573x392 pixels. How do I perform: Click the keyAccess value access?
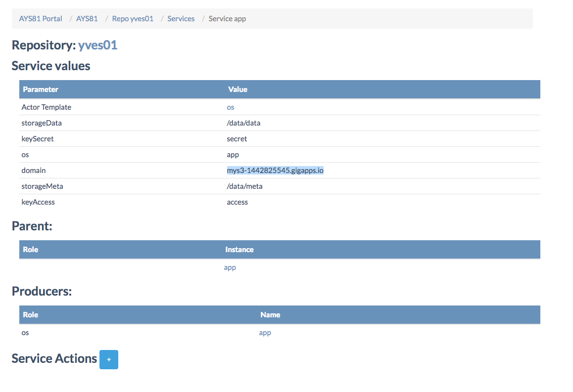(238, 202)
